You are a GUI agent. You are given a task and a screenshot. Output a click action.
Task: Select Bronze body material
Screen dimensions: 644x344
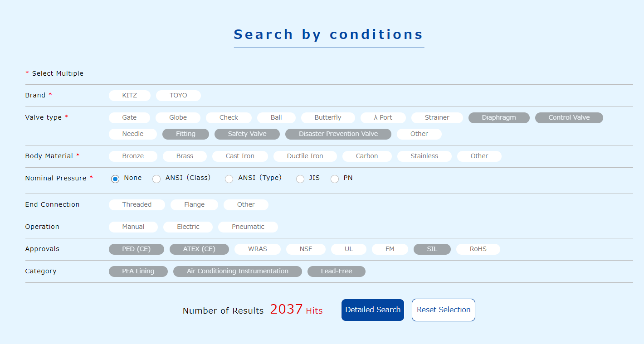pyautogui.click(x=133, y=156)
